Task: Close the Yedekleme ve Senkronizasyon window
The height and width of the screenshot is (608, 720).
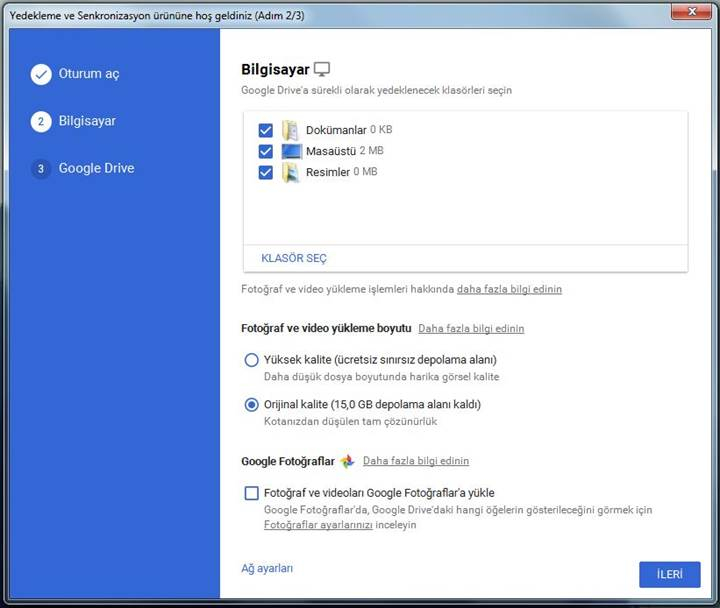Action: click(x=685, y=11)
